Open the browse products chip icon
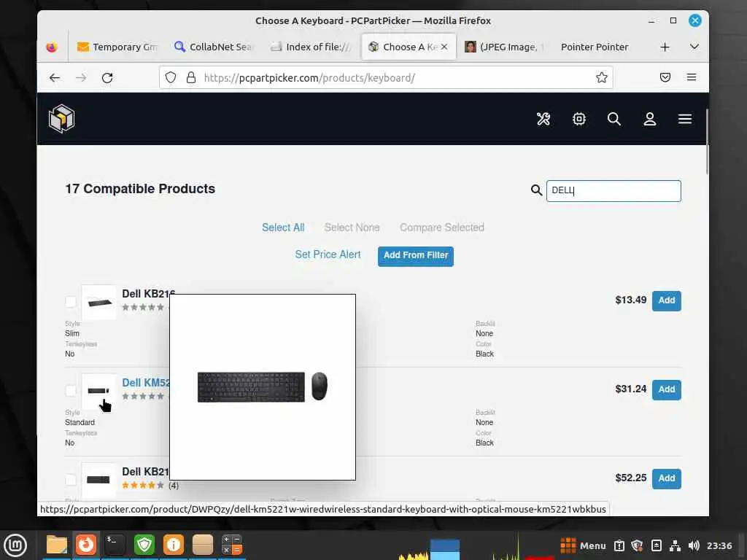747x560 pixels. point(578,119)
